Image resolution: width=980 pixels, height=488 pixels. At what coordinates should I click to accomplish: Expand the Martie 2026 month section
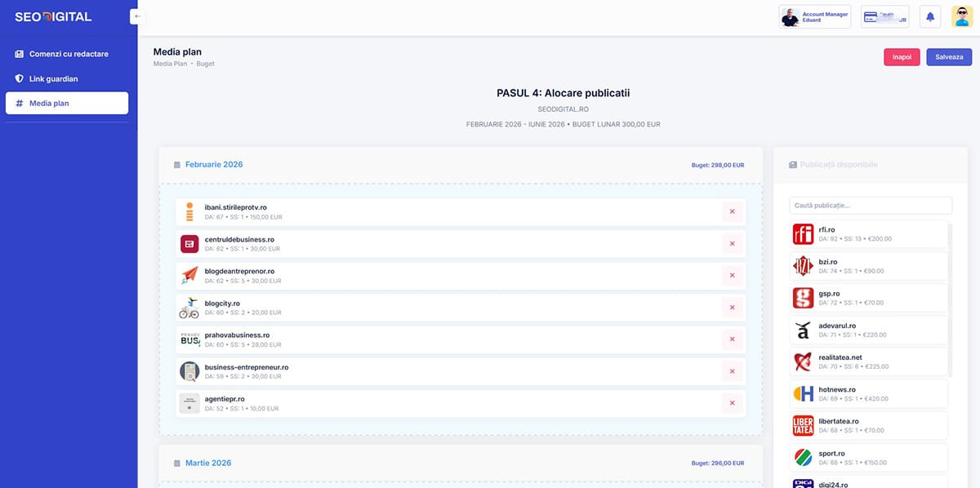point(208,462)
